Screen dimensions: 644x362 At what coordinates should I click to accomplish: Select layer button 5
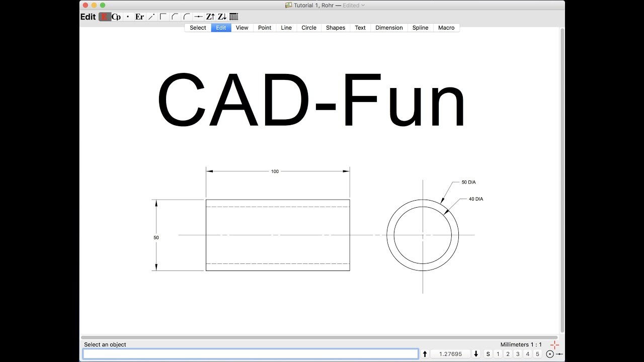[537, 354]
